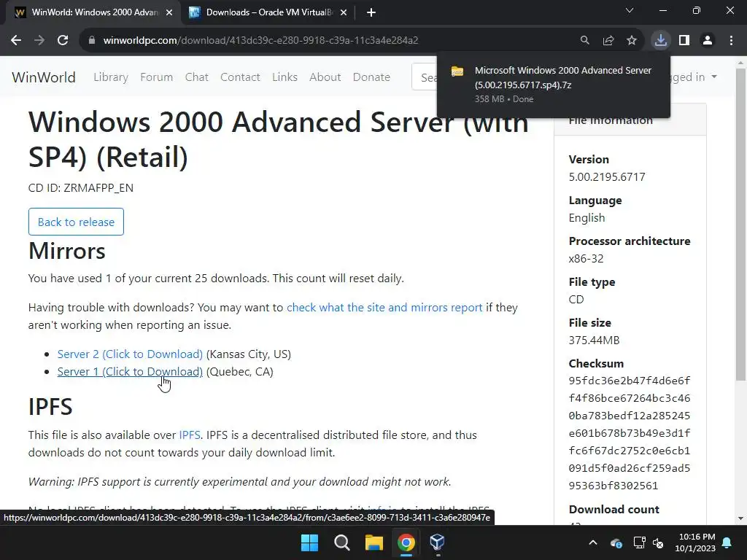Download from Server 1 Quebec mirror

(130, 372)
